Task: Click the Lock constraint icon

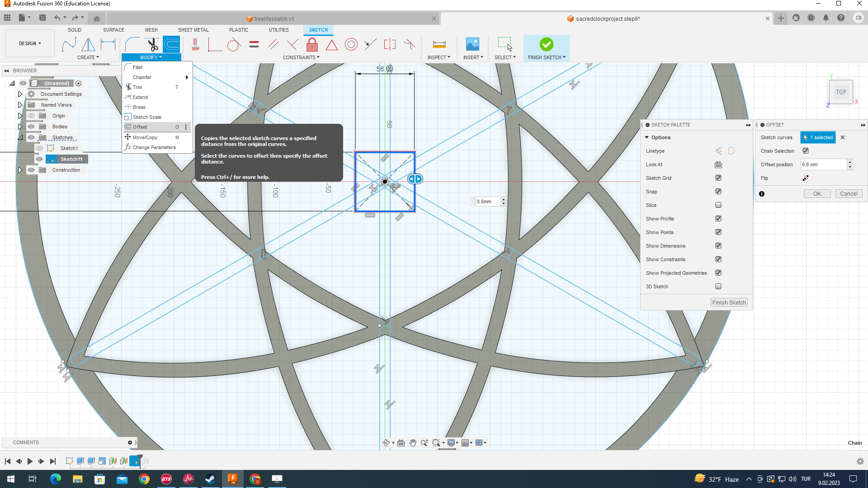Action: (312, 44)
